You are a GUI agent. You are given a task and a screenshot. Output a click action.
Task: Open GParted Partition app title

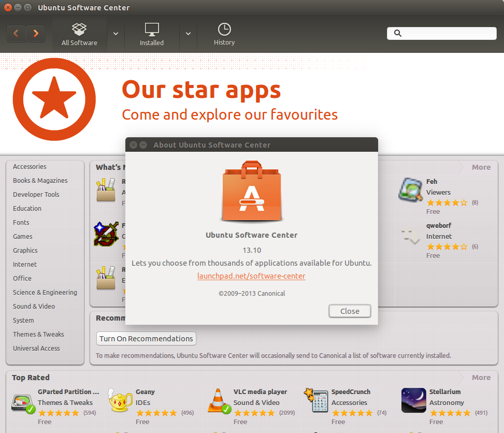click(68, 392)
